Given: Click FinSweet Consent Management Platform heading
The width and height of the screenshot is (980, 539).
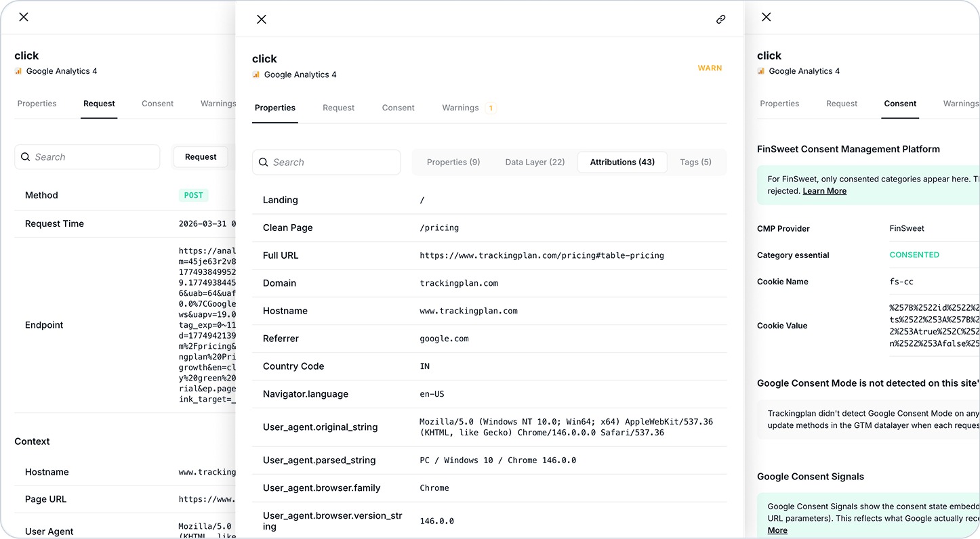Looking at the screenshot, I should pyautogui.click(x=849, y=149).
